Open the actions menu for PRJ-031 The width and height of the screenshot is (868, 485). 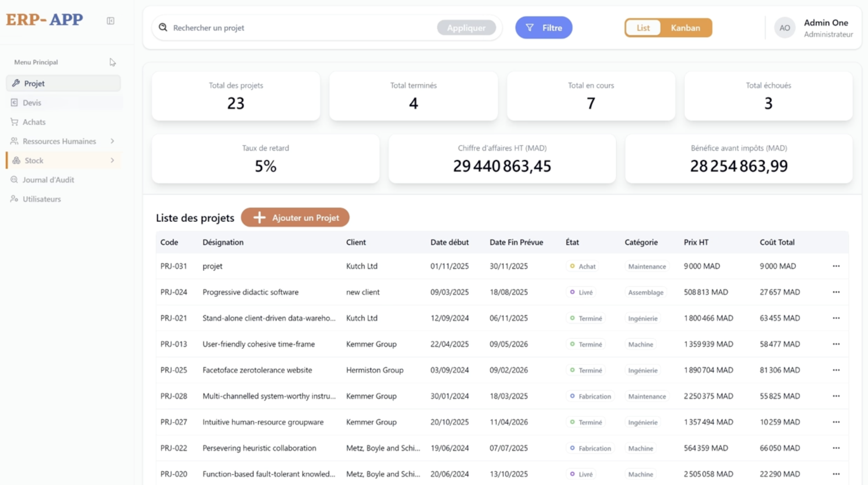point(836,266)
